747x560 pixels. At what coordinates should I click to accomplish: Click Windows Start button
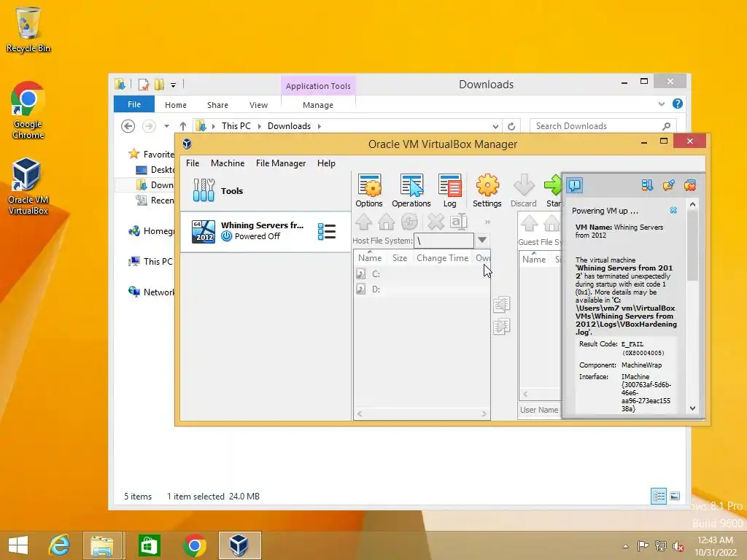18,545
